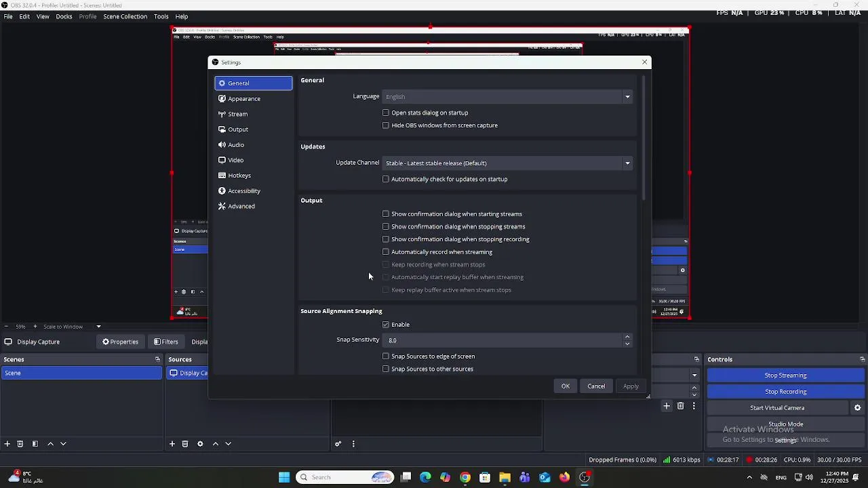This screenshot has height=488, width=868.
Task: Click OK in Settings dialog
Action: click(566, 386)
